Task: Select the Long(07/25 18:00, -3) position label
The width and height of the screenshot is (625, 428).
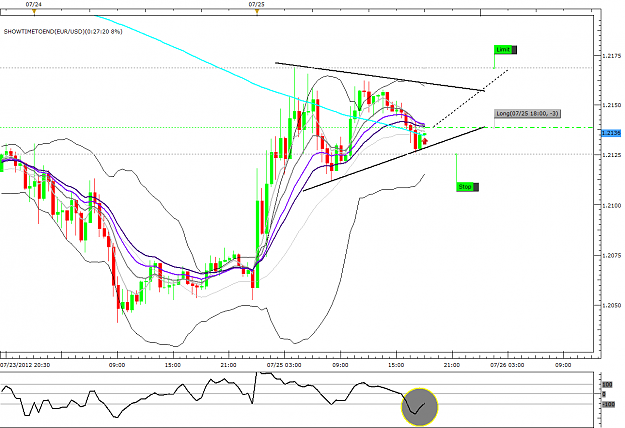Action: pos(527,114)
